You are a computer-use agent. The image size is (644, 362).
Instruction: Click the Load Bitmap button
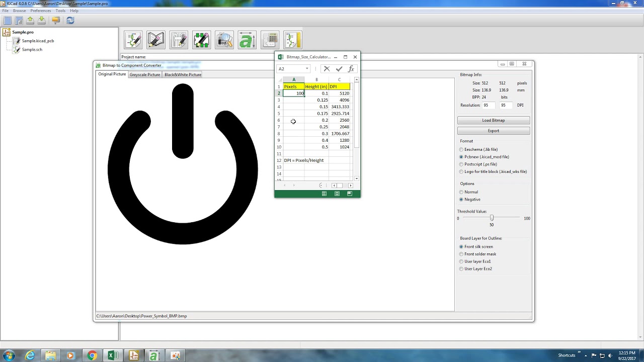(494, 120)
